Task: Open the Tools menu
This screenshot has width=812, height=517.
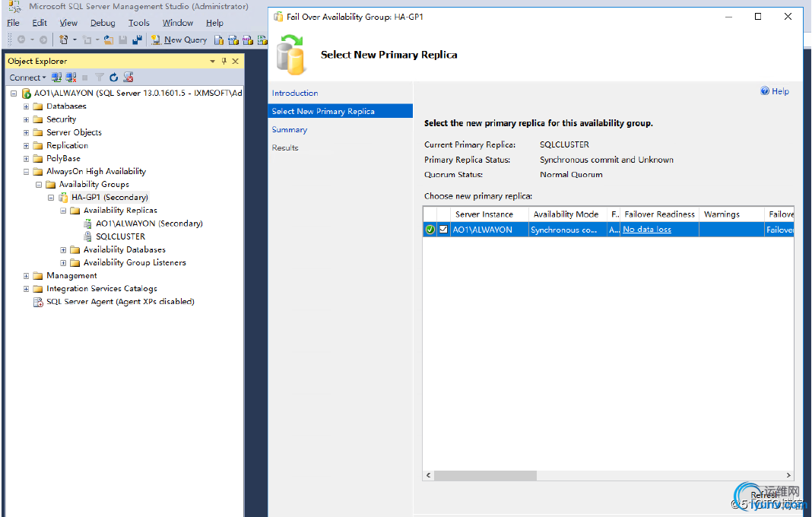Action: pos(139,23)
